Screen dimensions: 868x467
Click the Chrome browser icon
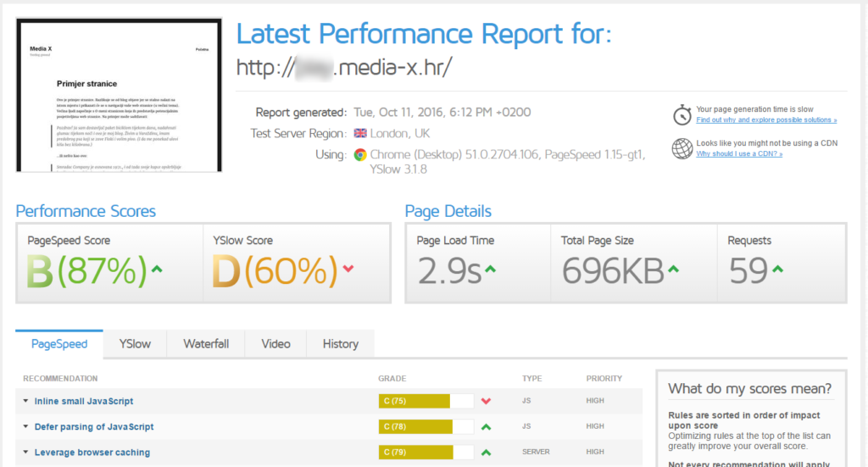(x=360, y=155)
